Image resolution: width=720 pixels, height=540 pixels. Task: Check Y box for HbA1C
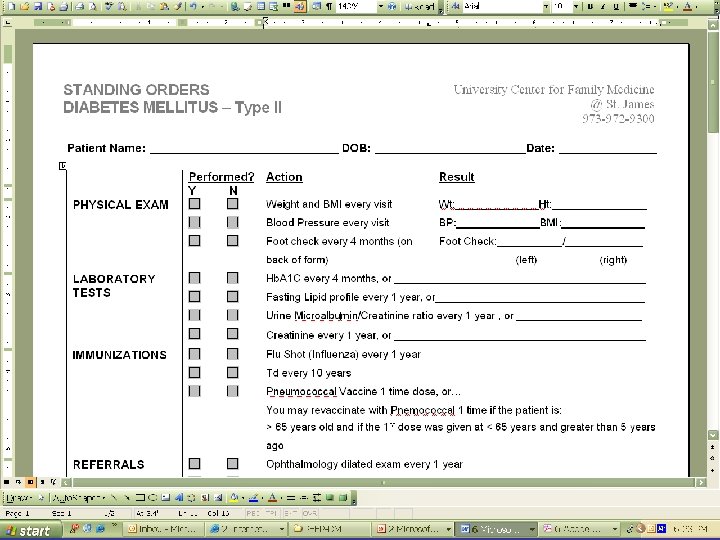point(195,278)
